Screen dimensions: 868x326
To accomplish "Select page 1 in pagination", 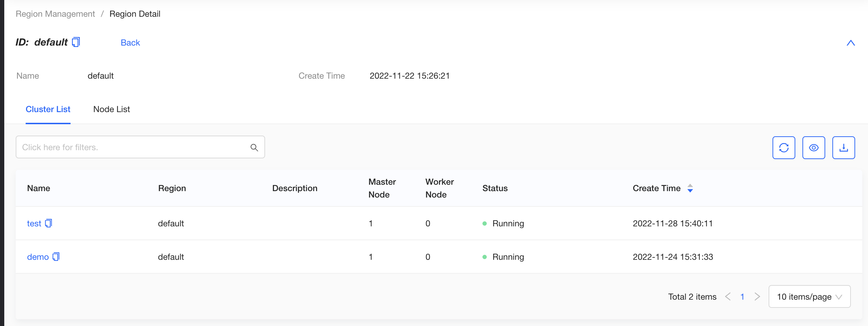I will point(742,296).
